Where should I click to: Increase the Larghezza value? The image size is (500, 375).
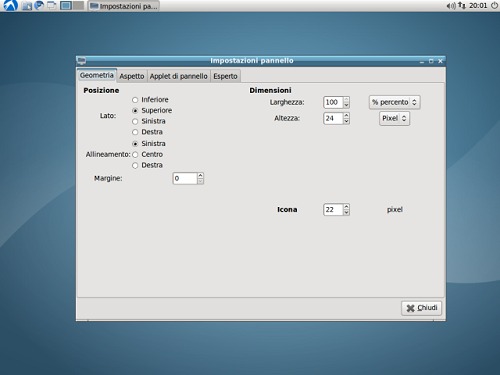[346, 99]
